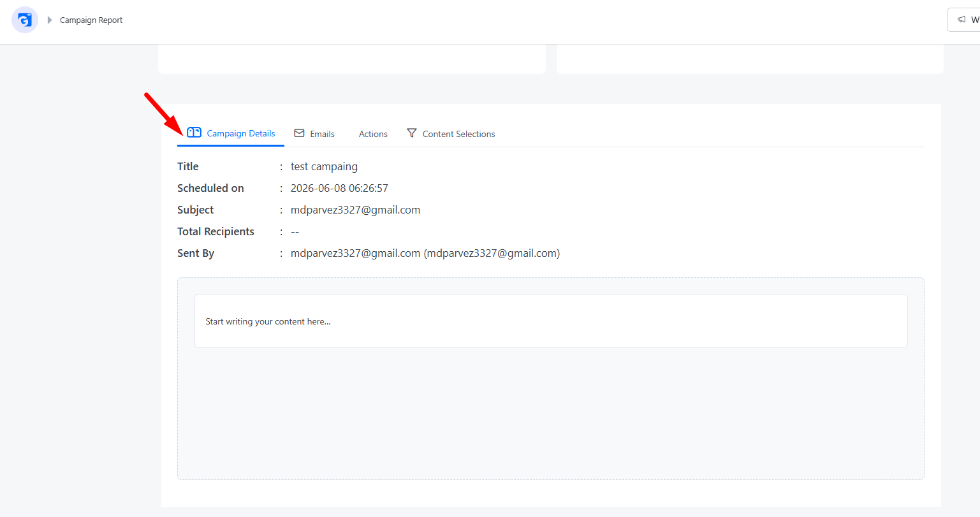This screenshot has width=980, height=517.
Task: Click the funnel icon for Content Selections
Action: [x=412, y=133]
